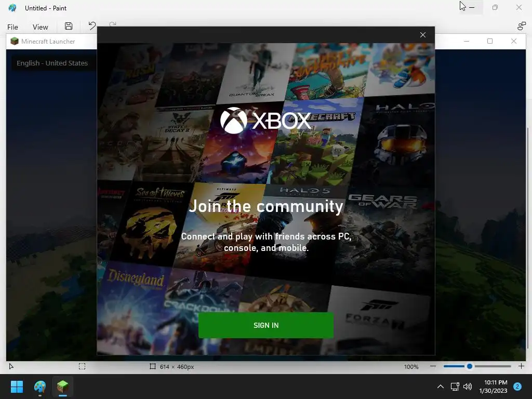532x399 pixels.
Task: Click the green SIGN IN button
Action: 266,325
